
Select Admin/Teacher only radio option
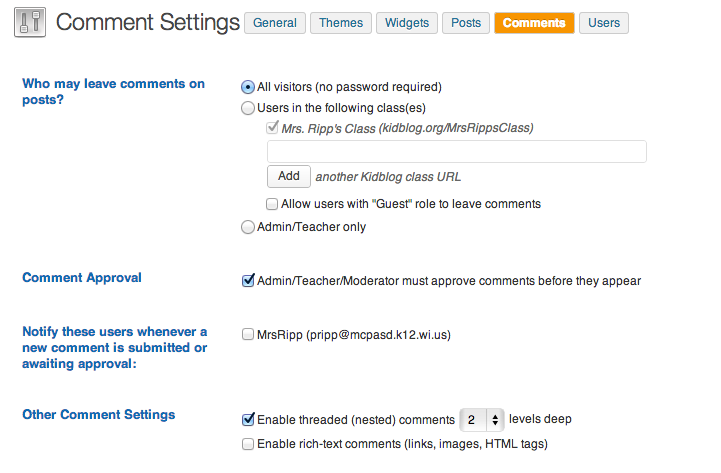click(x=248, y=227)
